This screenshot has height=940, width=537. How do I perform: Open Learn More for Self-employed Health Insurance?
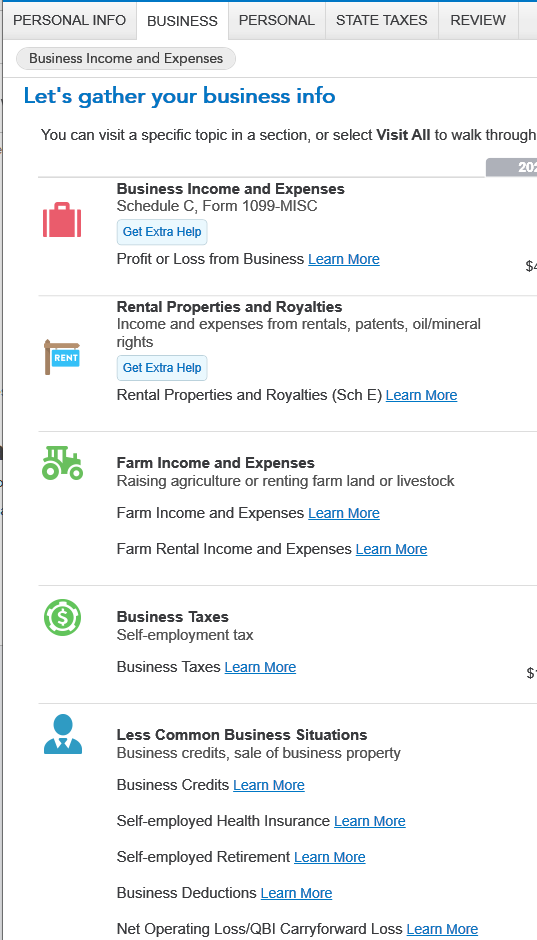tap(370, 821)
